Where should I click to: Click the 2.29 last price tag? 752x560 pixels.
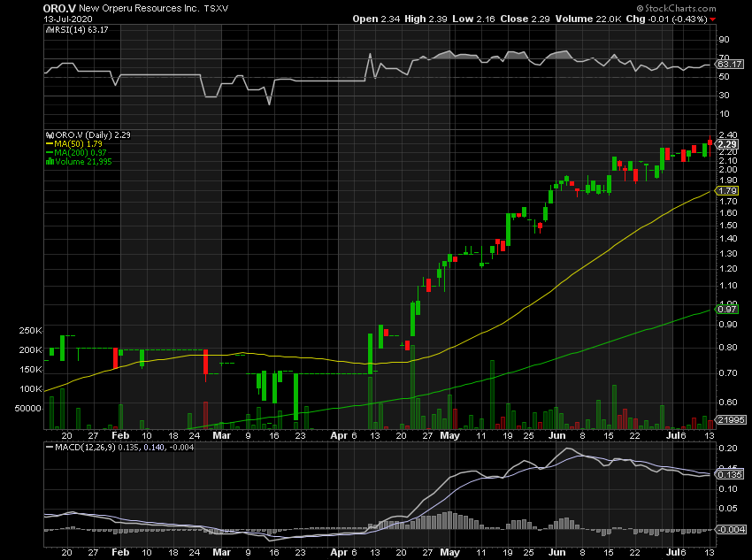pos(727,144)
